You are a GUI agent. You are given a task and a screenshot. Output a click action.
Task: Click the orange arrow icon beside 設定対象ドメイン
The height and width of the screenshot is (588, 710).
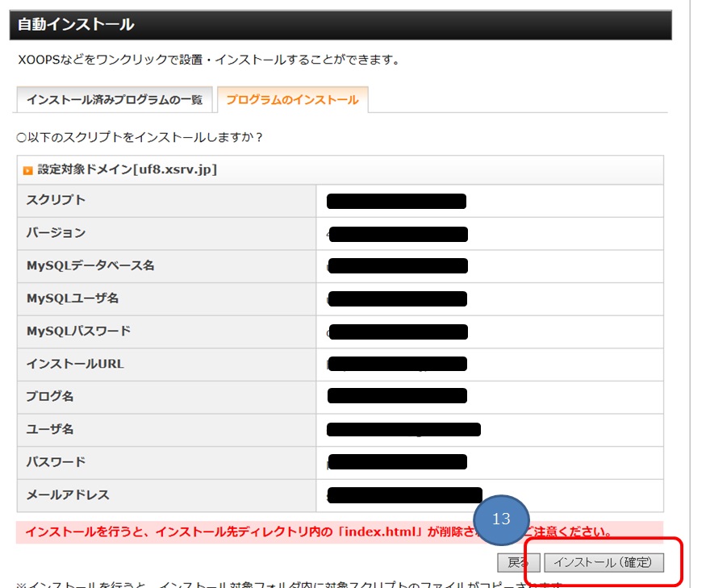click(28, 171)
